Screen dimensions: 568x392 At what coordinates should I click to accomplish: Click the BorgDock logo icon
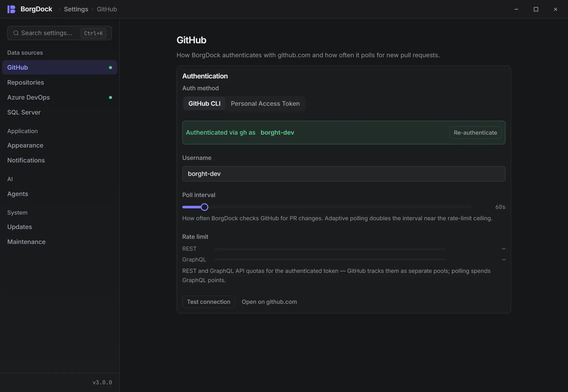click(x=11, y=9)
